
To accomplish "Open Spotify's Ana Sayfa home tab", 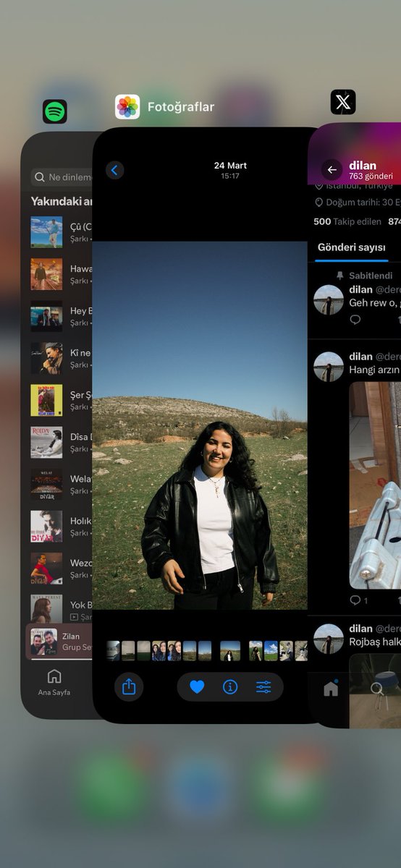I will (54, 682).
